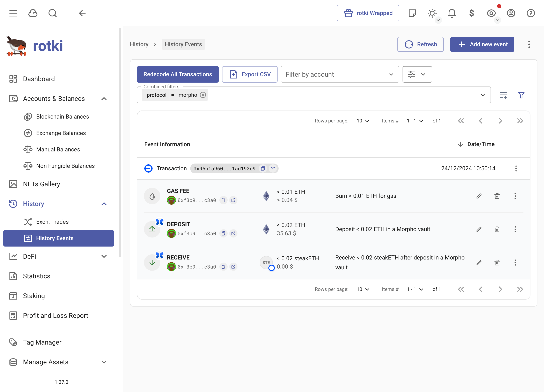Click the Items page number input field

412,121
